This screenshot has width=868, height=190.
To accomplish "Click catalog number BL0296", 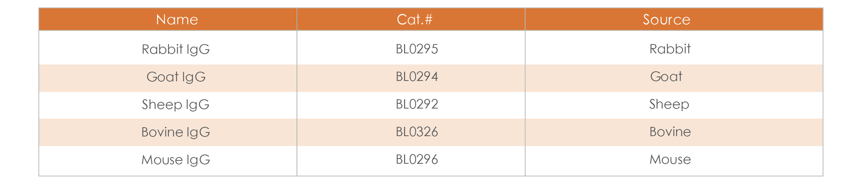I will 417,160.
